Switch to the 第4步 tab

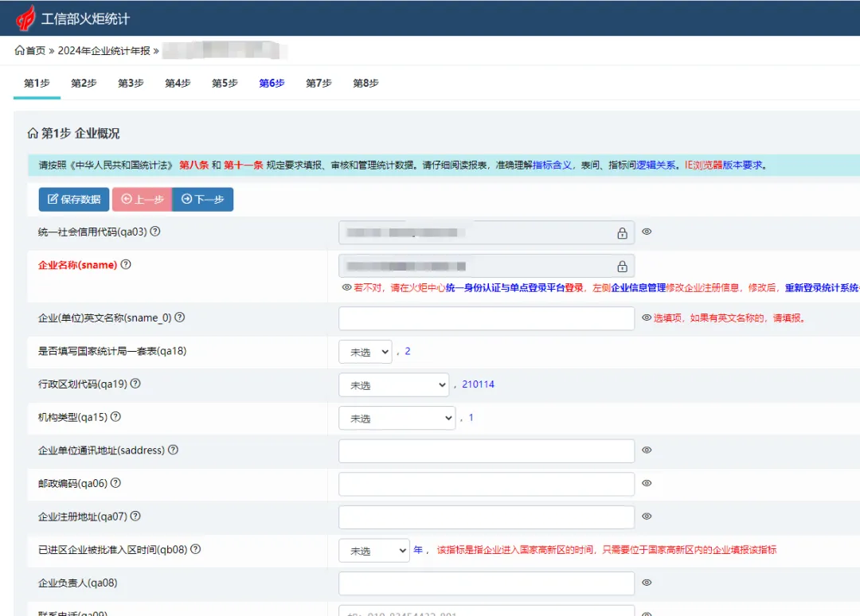pyautogui.click(x=178, y=84)
